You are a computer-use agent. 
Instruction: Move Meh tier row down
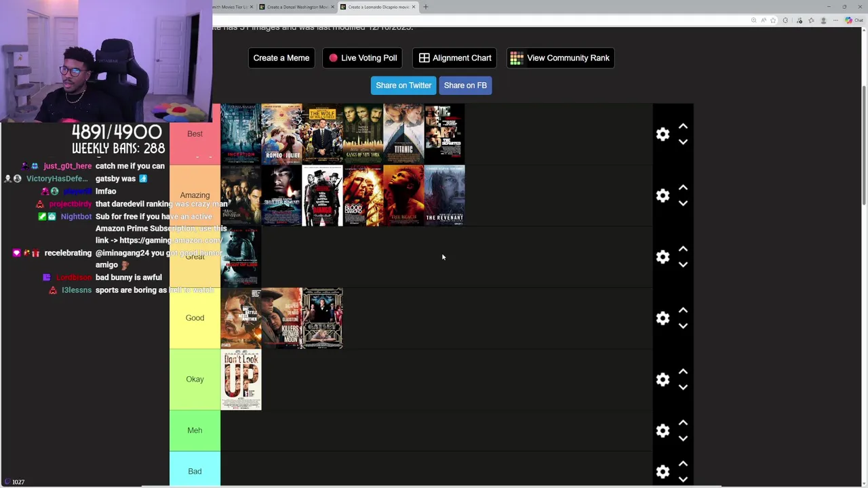pos(683,439)
